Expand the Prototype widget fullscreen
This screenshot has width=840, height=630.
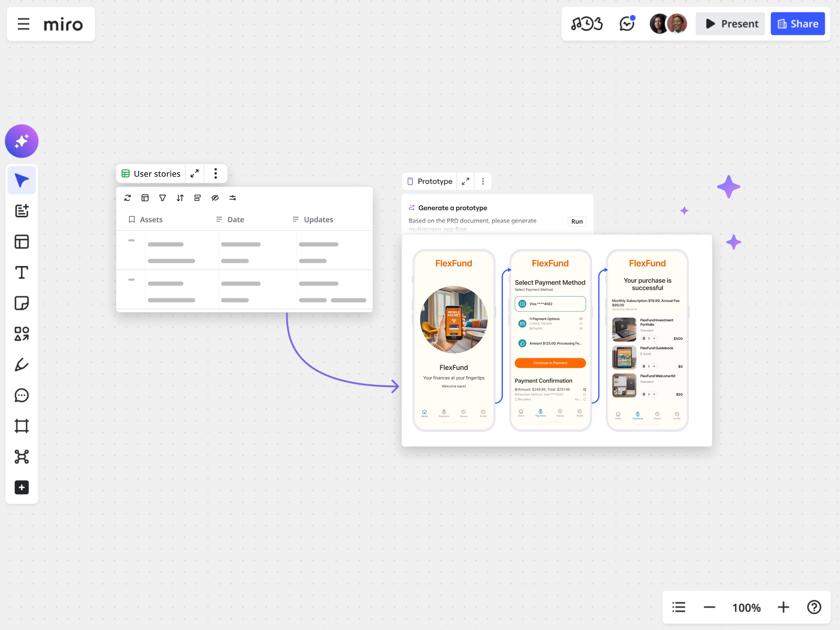466,182
